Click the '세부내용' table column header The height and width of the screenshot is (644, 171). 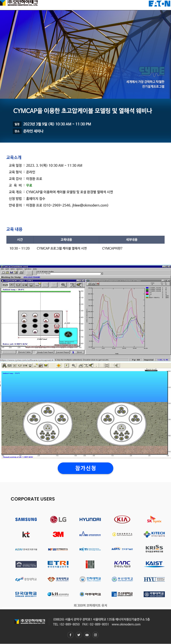(131, 240)
